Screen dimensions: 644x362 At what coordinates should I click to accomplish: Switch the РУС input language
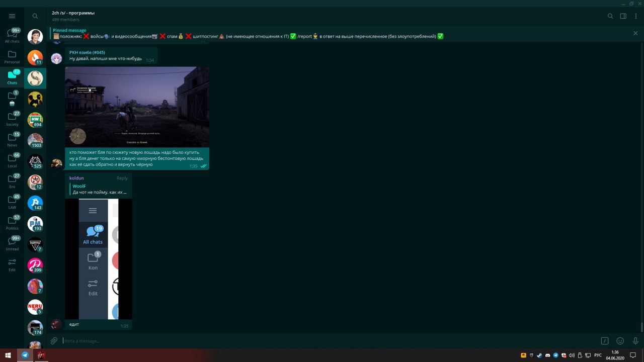pos(598,355)
